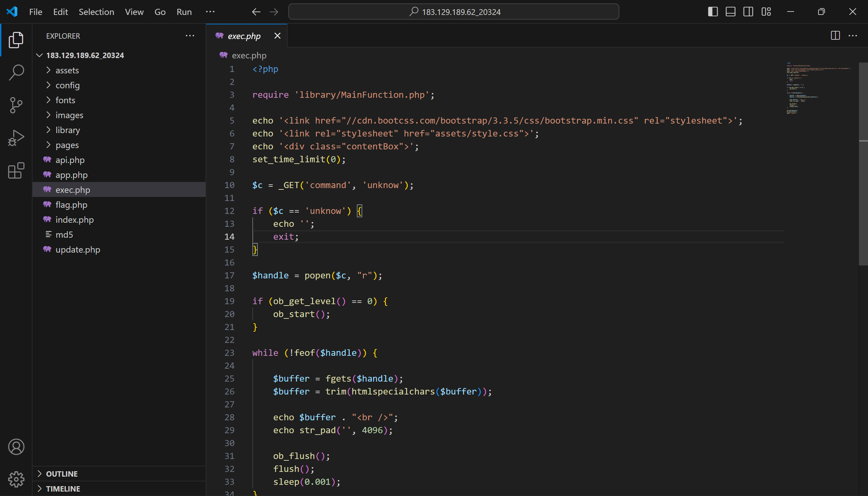Viewport: 868px width, 496px height.
Task: Open the Run menu
Action: coord(184,12)
